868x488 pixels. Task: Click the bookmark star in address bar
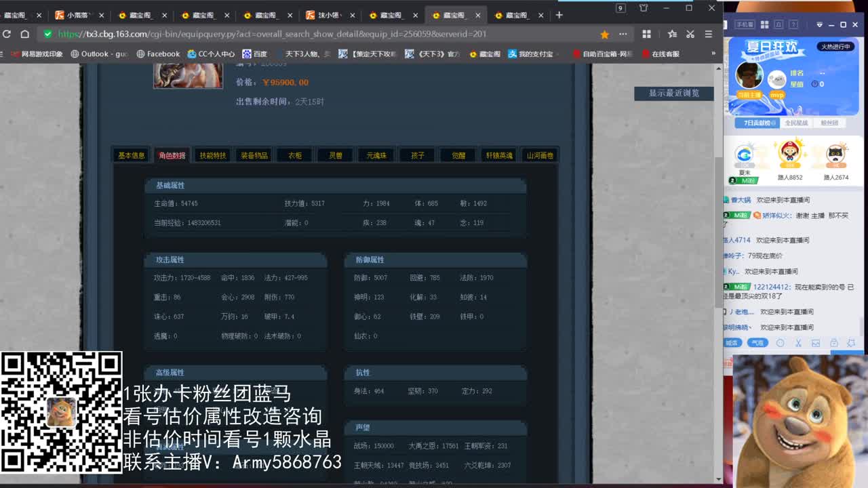coord(604,34)
